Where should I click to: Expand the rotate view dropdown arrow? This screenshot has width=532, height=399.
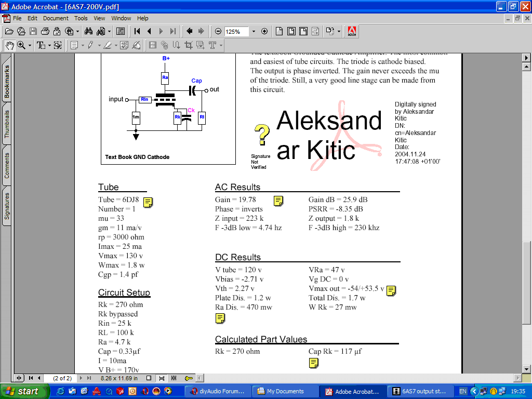coord(339,32)
